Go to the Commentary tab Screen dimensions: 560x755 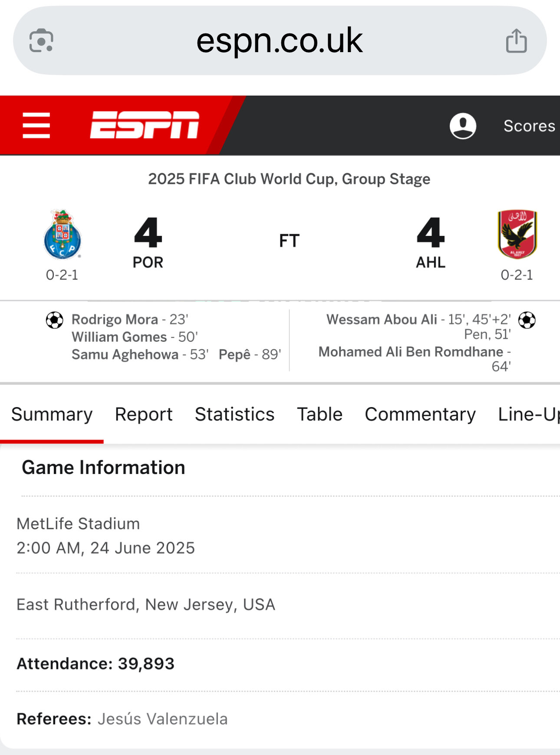pyautogui.click(x=420, y=414)
